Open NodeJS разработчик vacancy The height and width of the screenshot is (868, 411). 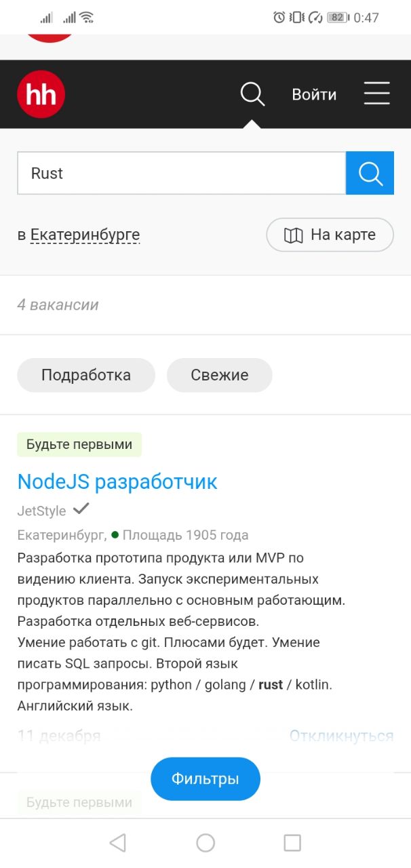pyautogui.click(x=117, y=481)
